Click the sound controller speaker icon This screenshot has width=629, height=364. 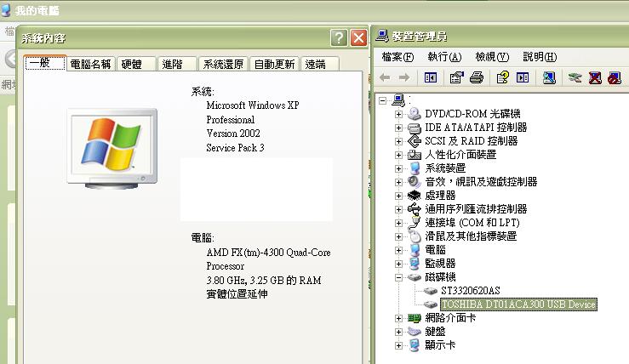414,182
